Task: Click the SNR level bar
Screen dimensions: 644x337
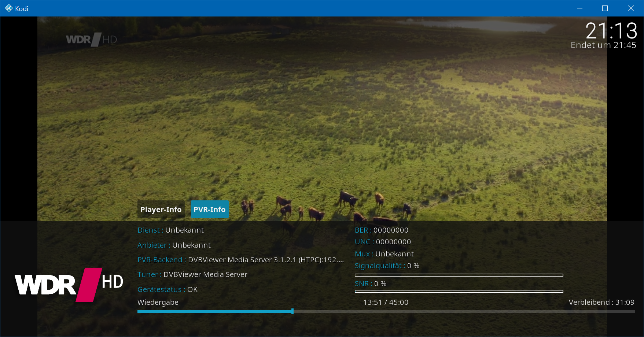Action: 459,291
